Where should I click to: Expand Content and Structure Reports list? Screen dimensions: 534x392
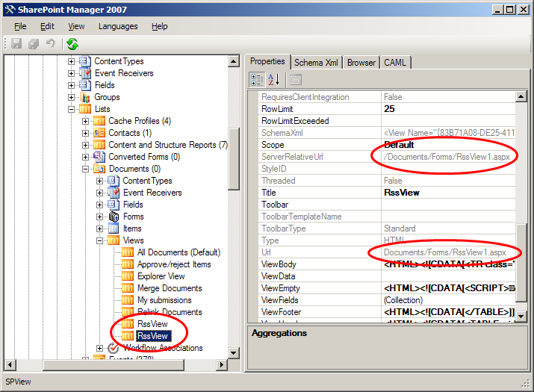pyautogui.click(x=85, y=145)
